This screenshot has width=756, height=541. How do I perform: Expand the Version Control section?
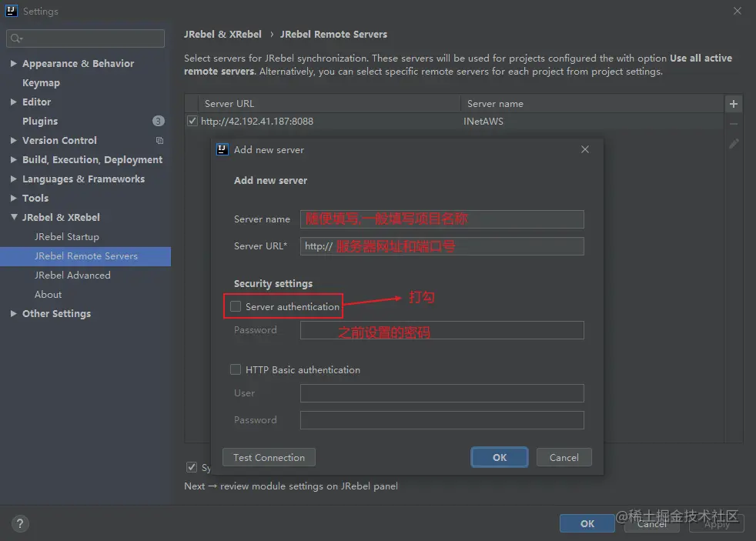pyautogui.click(x=14, y=140)
